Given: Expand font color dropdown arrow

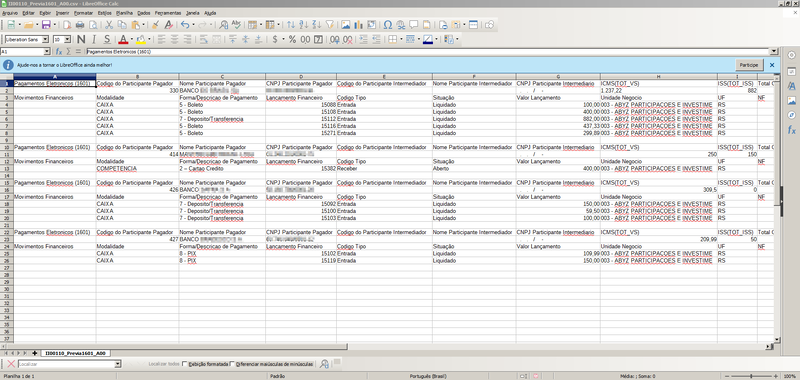Looking at the screenshot, I should pos(131,39).
